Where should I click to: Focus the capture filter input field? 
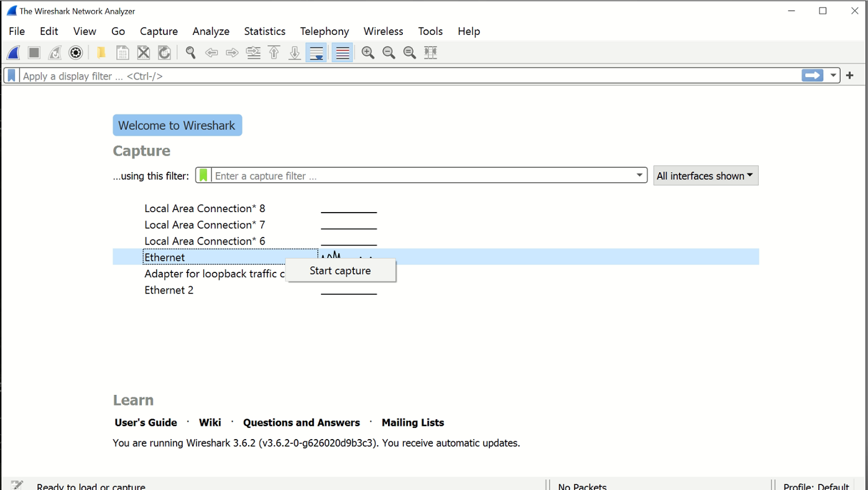click(x=423, y=176)
